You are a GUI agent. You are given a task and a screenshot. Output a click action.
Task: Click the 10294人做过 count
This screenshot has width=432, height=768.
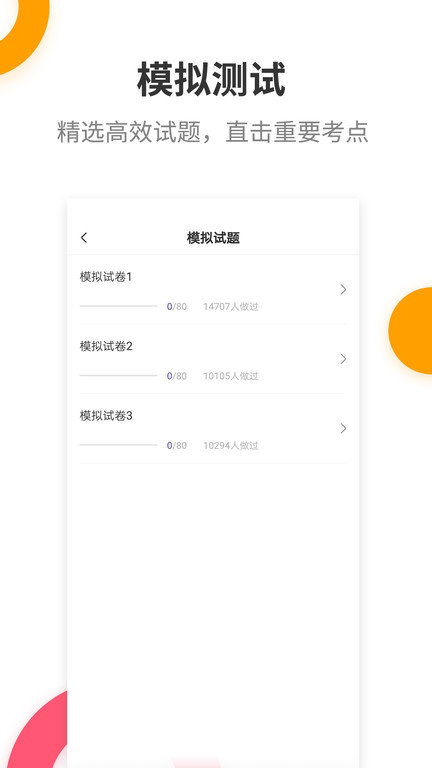click(231, 446)
